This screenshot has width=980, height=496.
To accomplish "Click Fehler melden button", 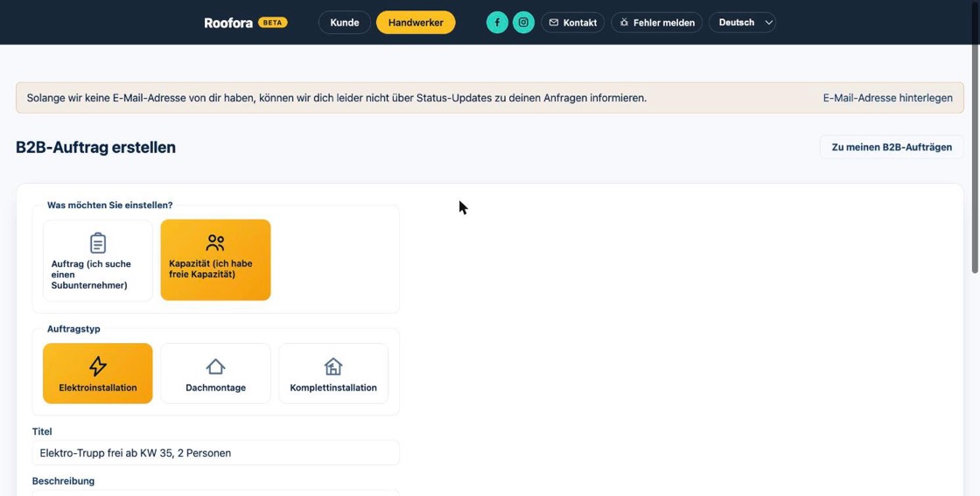I will 657,23.
